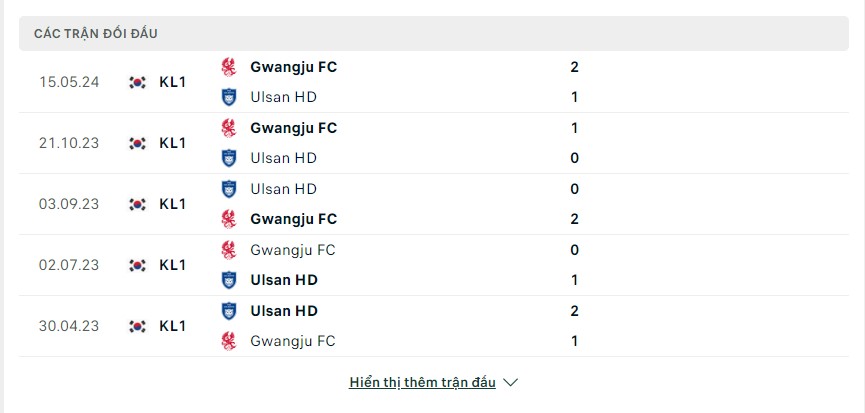The width and height of the screenshot is (865, 413).
Task: Click Ulsan HD crest in 15.05.24 match
Action: pyautogui.click(x=228, y=97)
